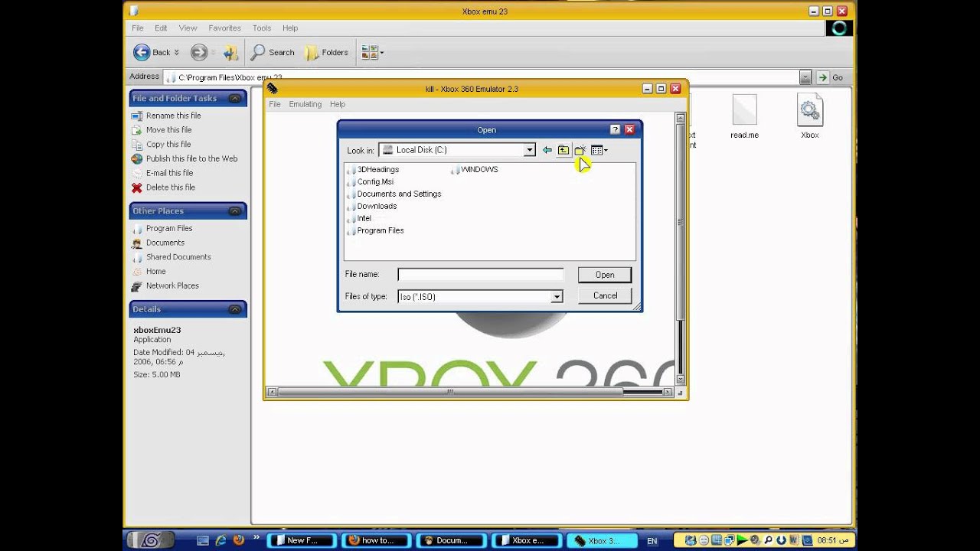Switch to the 'New F...' taskbar window

(302, 540)
